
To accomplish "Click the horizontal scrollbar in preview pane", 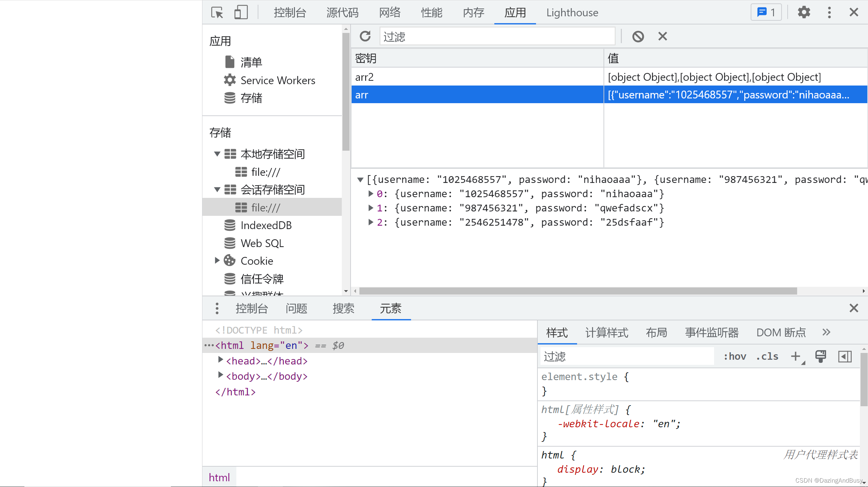I will tap(578, 291).
